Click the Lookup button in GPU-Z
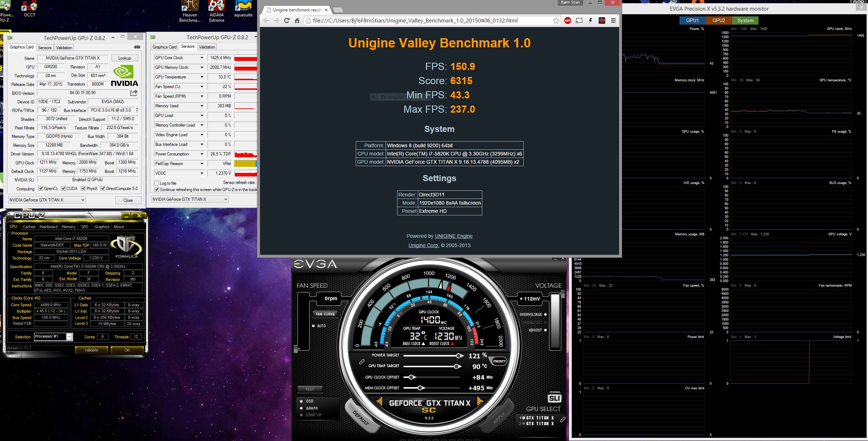 [x=124, y=58]
